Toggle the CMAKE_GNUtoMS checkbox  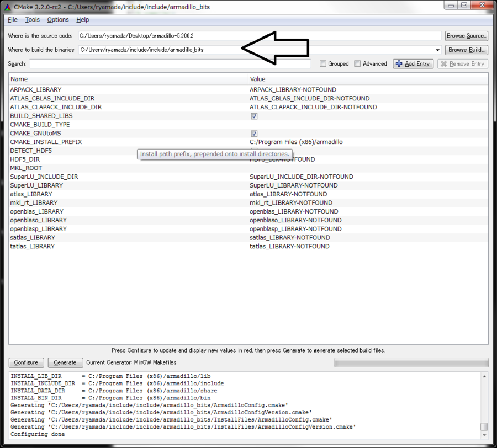click(x=254, y=134)
